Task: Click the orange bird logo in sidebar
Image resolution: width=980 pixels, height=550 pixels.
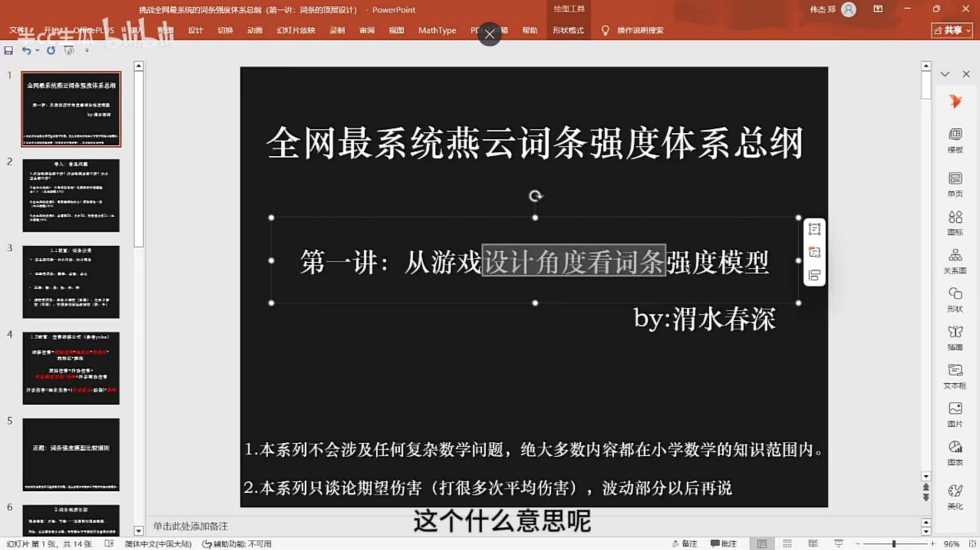Action: tap(955, 101)
